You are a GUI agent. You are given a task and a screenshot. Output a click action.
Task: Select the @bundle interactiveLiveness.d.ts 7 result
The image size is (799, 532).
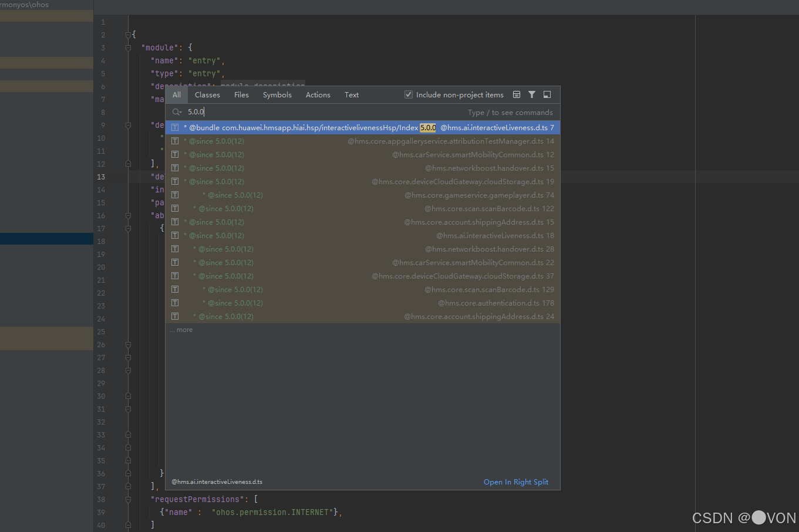pyautogui.click(x=363, y=128)
